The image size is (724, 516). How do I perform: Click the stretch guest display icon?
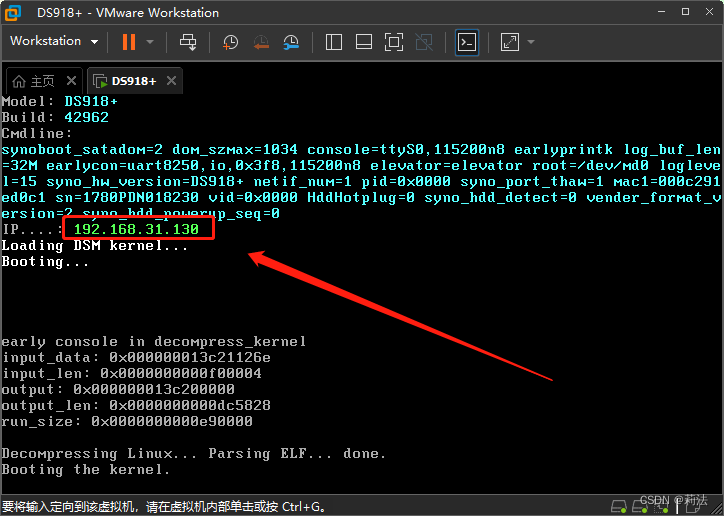tap(510, 42)
